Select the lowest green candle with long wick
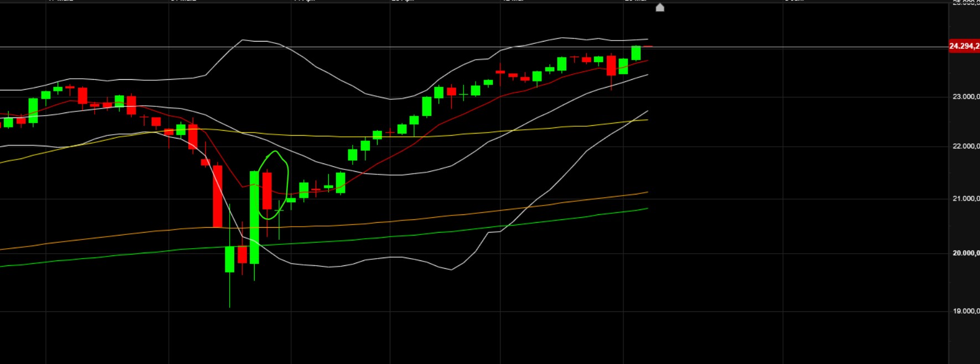980x364 pixels. [229, 259]
